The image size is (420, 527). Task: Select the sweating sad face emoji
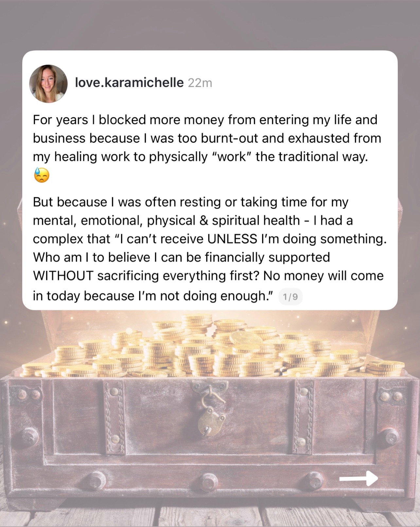[42, 175]
